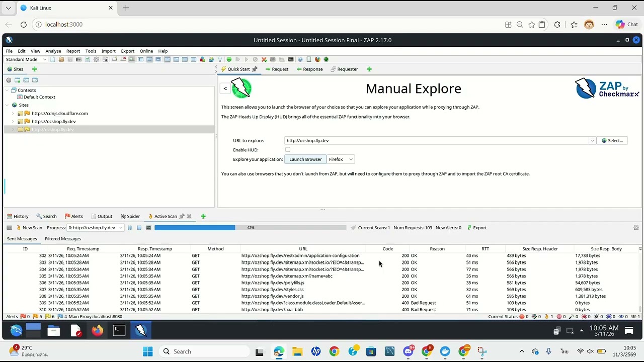
Task: Close the Active Scan tab
Action: [x=189, y=216]
